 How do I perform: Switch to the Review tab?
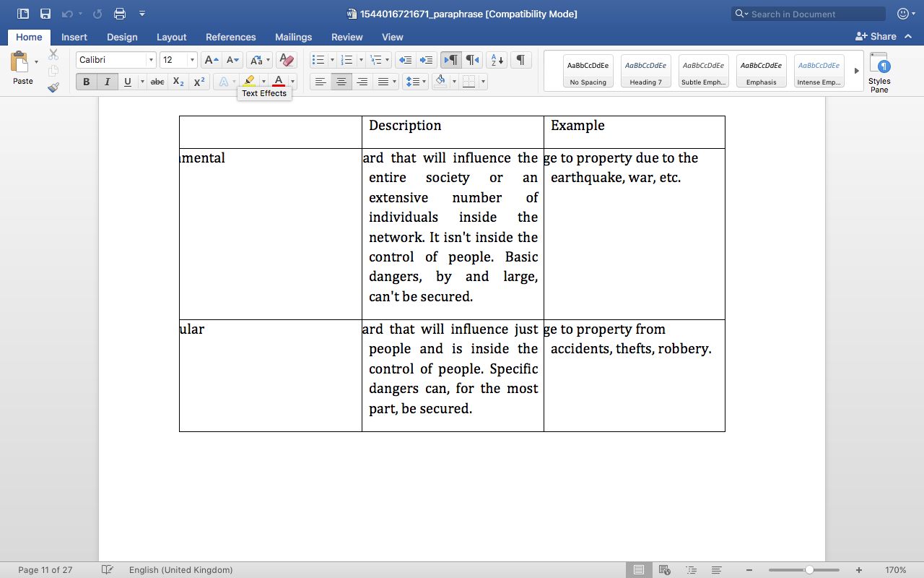347,37
